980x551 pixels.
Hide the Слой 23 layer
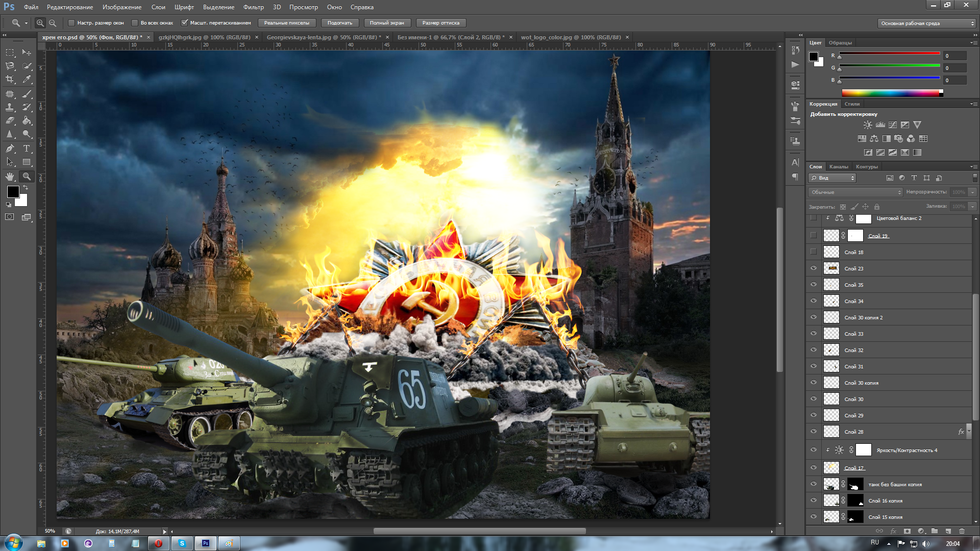point(814,268)
